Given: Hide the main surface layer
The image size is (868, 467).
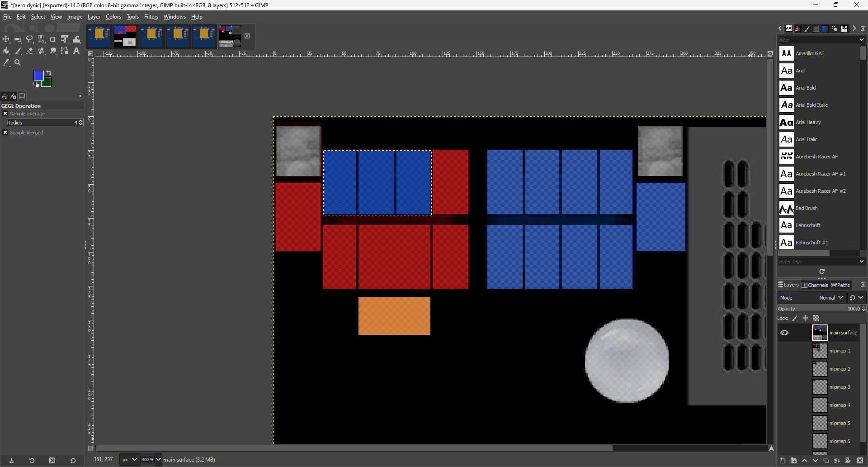Looking at the screenshot, I should tap(784, 333).
